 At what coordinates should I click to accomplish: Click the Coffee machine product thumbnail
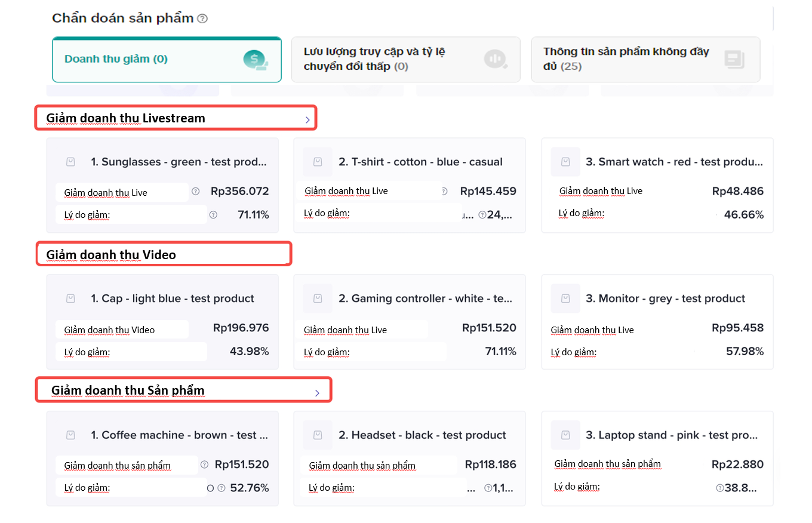coord(70,435)
